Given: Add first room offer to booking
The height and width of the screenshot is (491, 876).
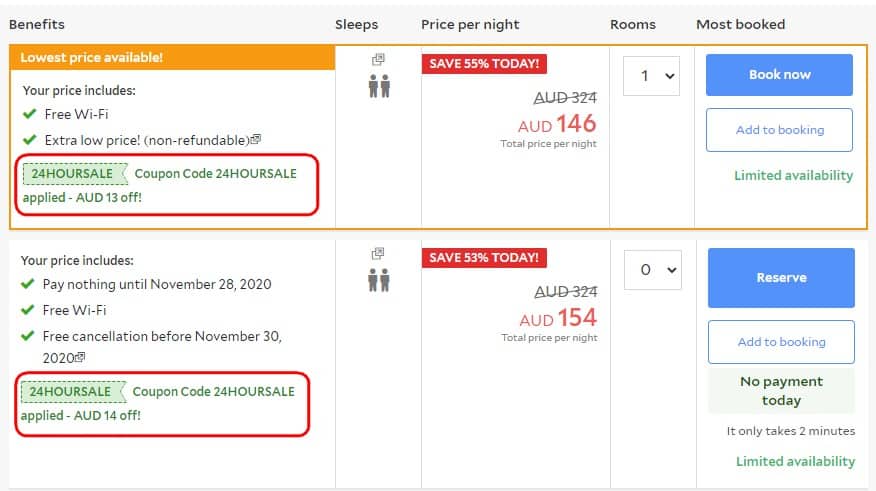Looking at the screenshot, I should pos(779,130).
